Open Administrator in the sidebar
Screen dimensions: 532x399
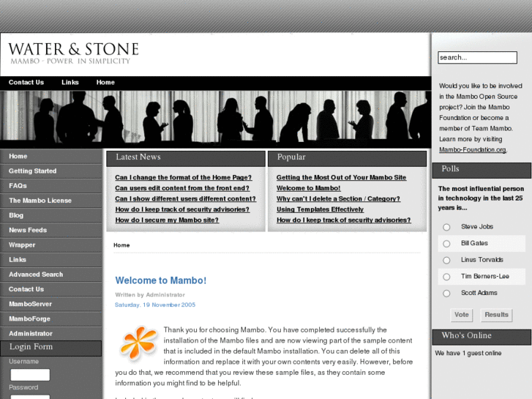[x=51, y=333]
